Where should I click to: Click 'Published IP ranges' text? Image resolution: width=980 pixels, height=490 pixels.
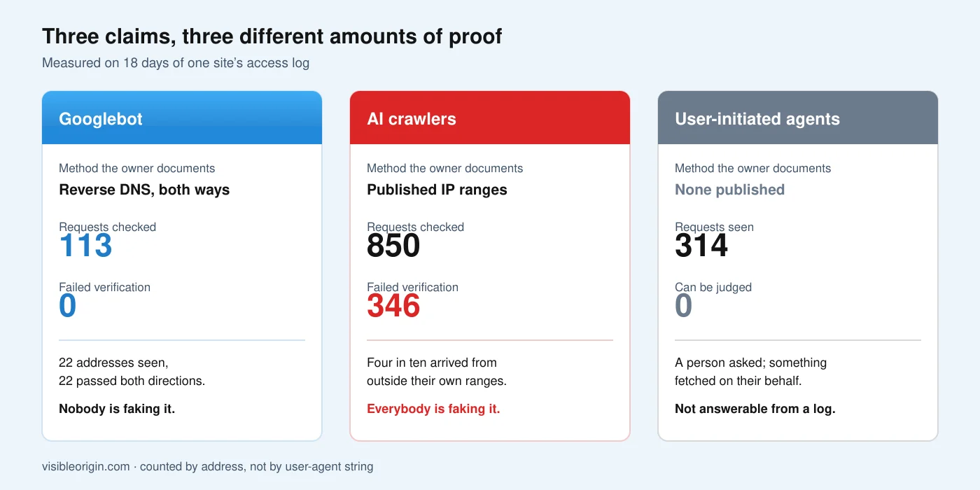coord(437,190)
